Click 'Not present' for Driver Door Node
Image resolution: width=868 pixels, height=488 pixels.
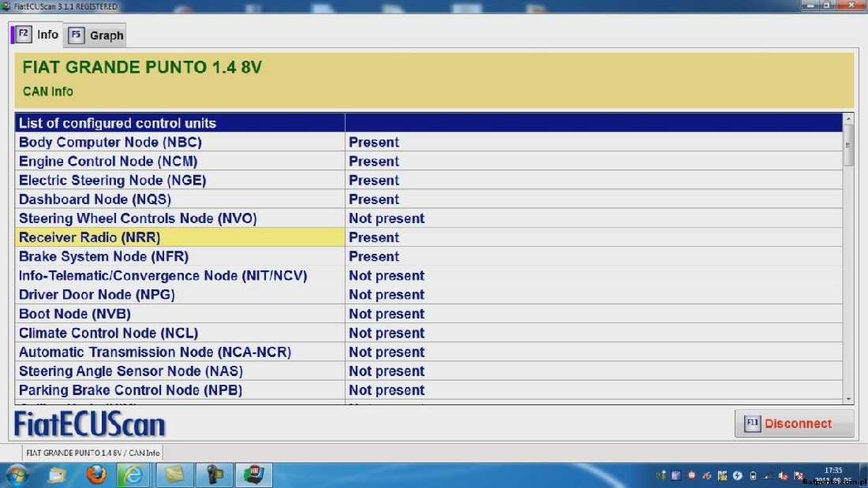click(387, 295)
